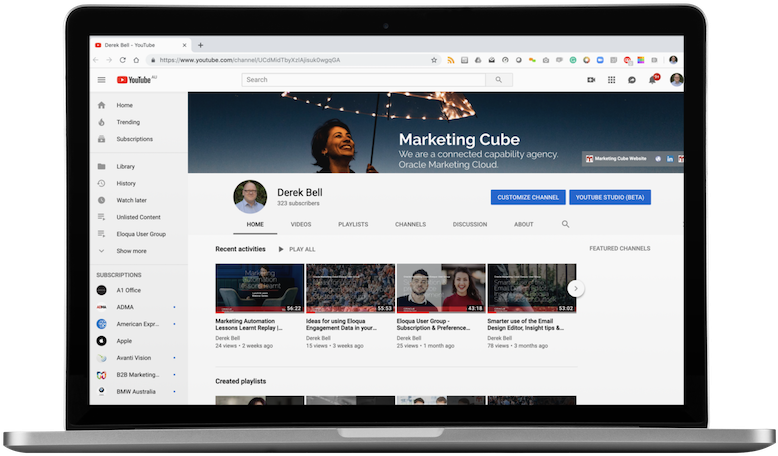
Task: Open the LinkedIn link on the banner
Action: [670, 159]
